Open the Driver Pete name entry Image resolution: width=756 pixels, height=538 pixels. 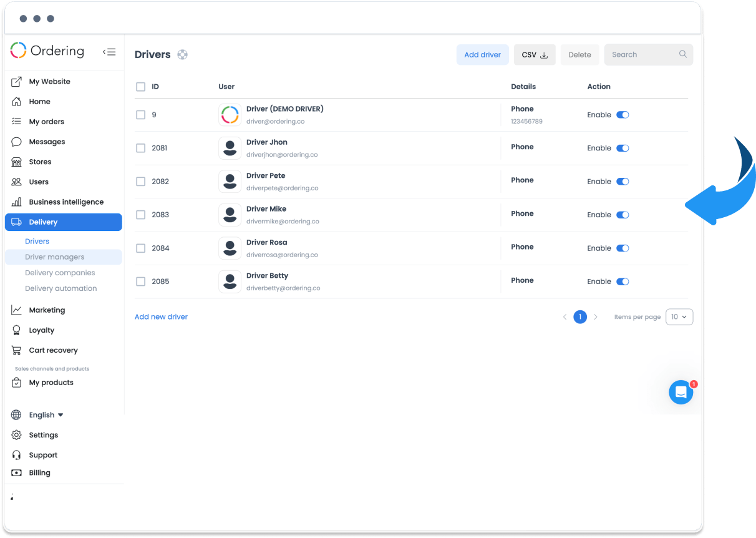(266, 175)
